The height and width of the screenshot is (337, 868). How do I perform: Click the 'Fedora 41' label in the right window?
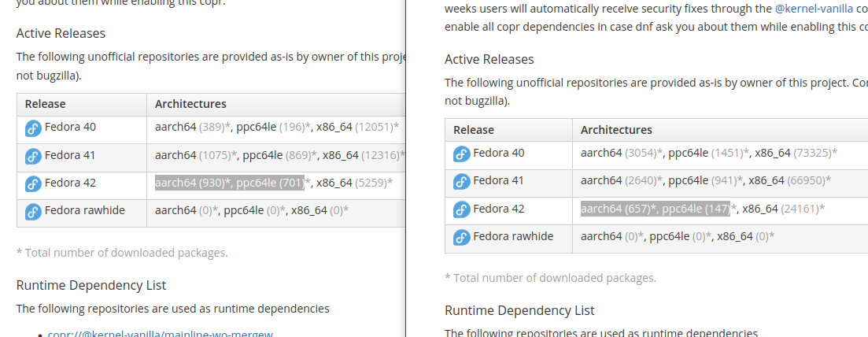(499, 180)
